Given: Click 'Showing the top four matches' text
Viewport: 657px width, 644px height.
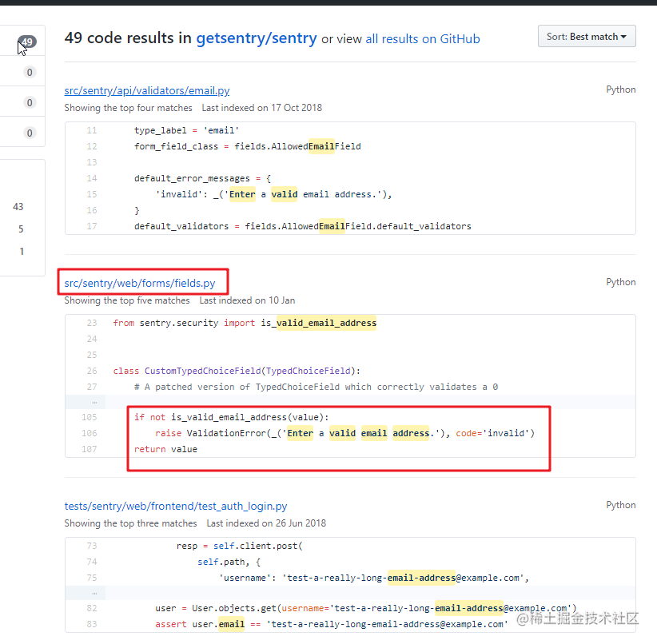Looking at the screenshot, I should point(128,108).
